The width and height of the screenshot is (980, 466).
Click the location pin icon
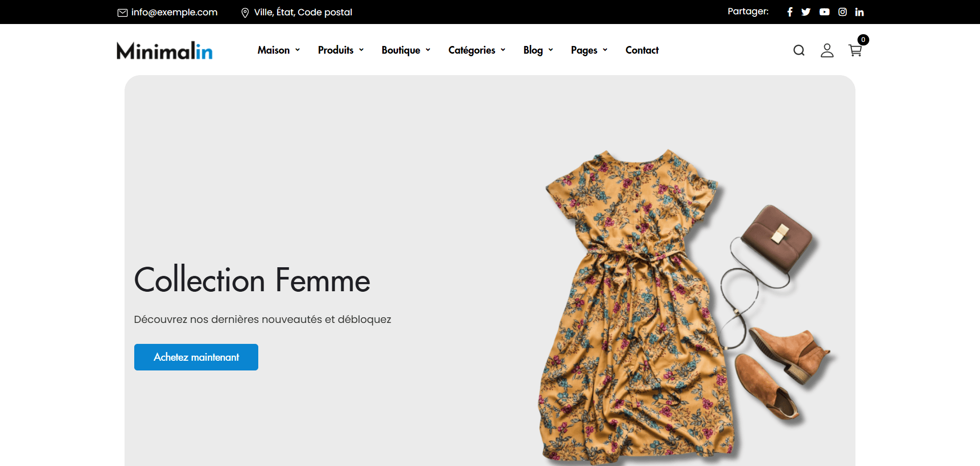[245, 12]
